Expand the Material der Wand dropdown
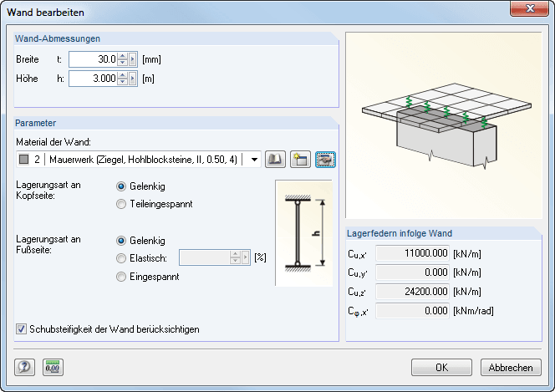This screenshot has width=555, height=392. tap(254, 159)
